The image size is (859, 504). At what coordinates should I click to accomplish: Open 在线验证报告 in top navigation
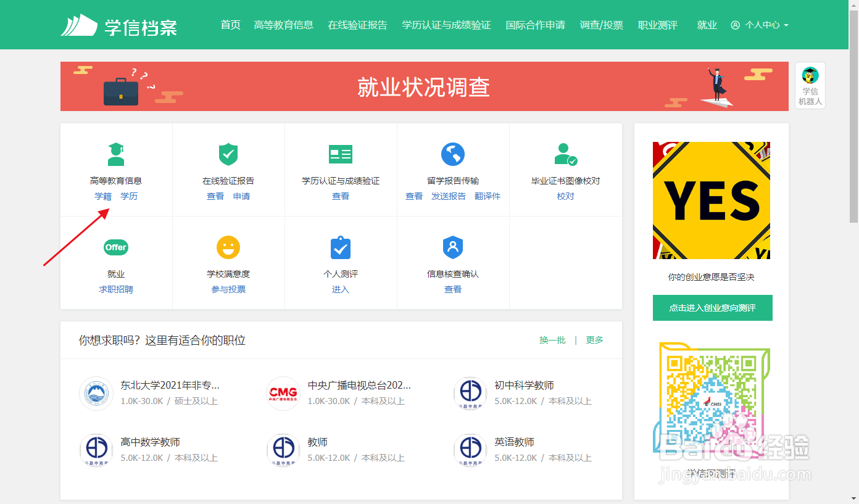coord(358,25)
